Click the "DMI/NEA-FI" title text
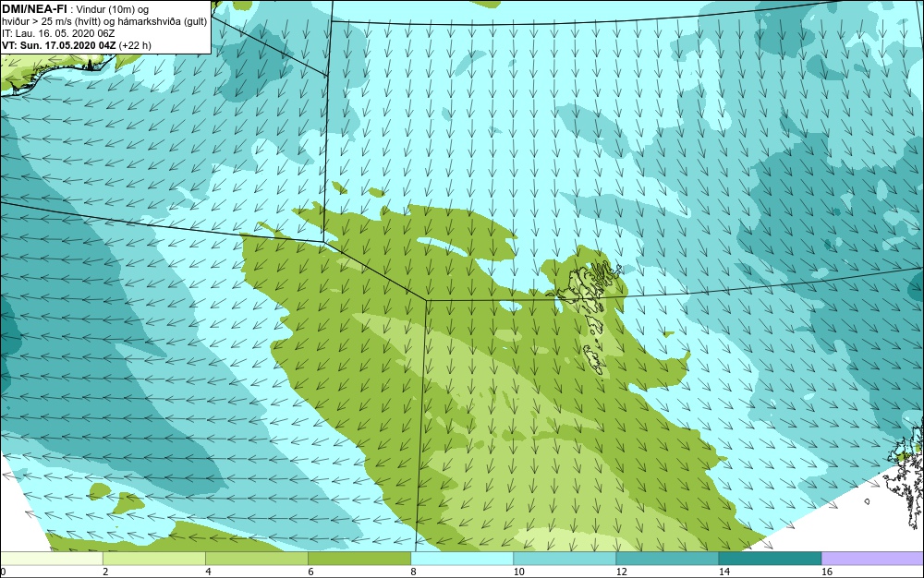This screenshot has height=578, width=924. coord(34,8)
